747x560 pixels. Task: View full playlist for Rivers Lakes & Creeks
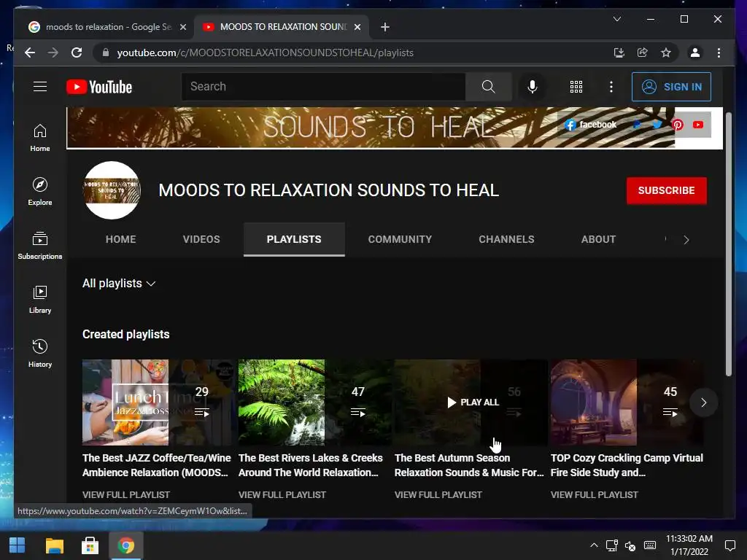282,495
